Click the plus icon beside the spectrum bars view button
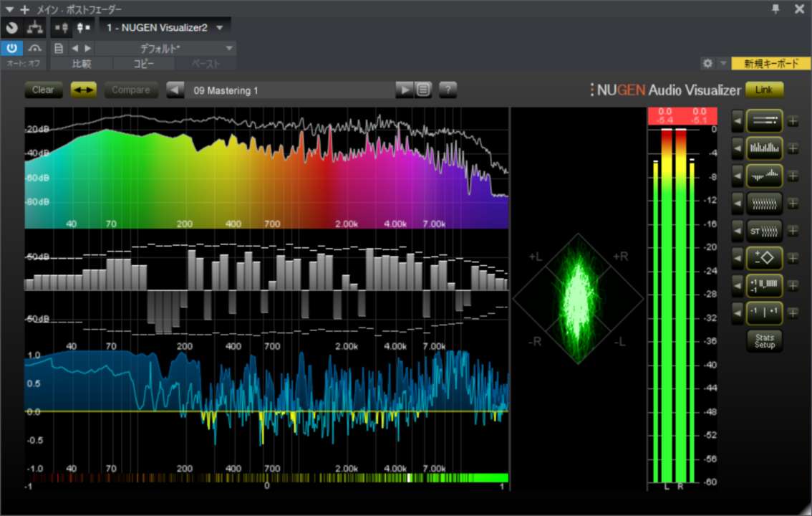812x516 pixels. pos(793,148)
